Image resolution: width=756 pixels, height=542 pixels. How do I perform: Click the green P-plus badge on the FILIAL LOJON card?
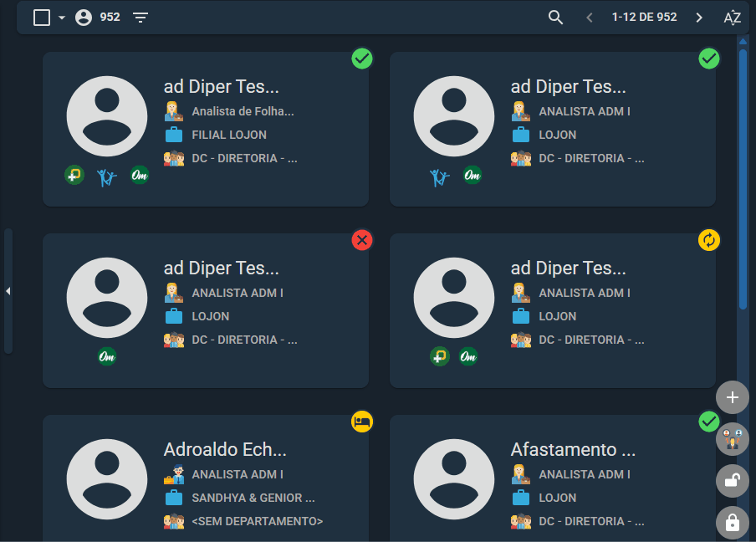click(x=74, y=175)
